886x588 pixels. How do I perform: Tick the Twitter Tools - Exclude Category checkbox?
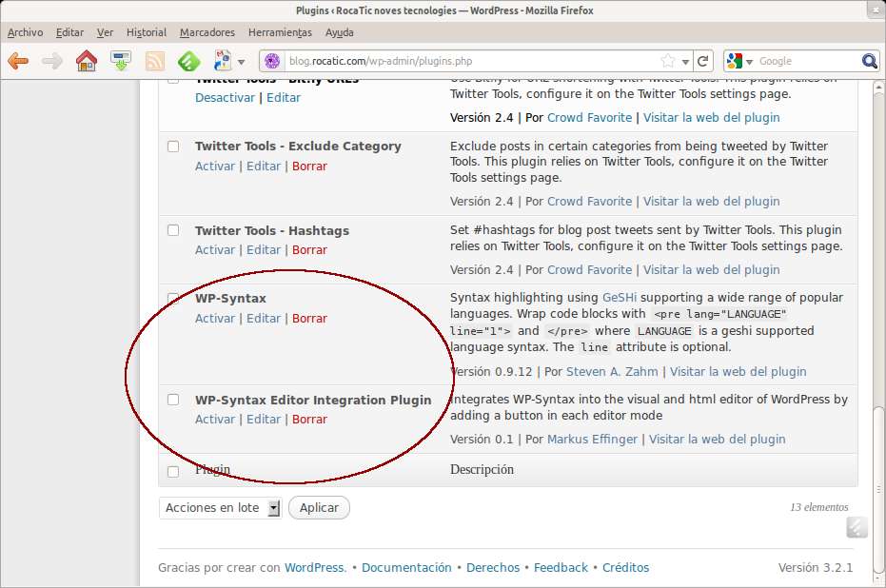(x=173, y=147)
